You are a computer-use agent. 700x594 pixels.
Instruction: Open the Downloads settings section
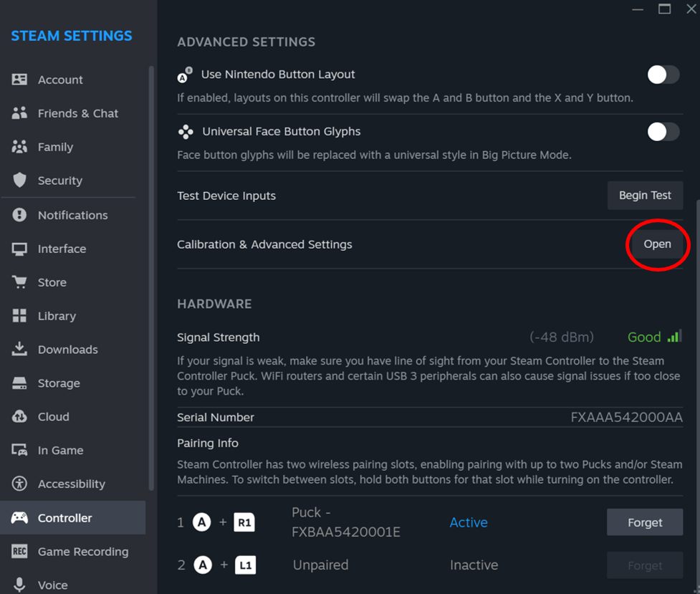coord(73,349)
